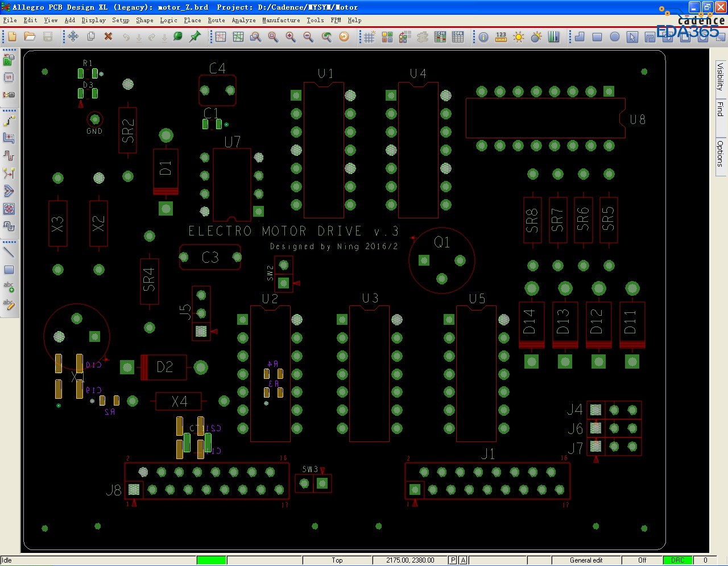Open the DFA spreadsheet icon
This screenshot has height=566, width=728.
pos(458,37)
